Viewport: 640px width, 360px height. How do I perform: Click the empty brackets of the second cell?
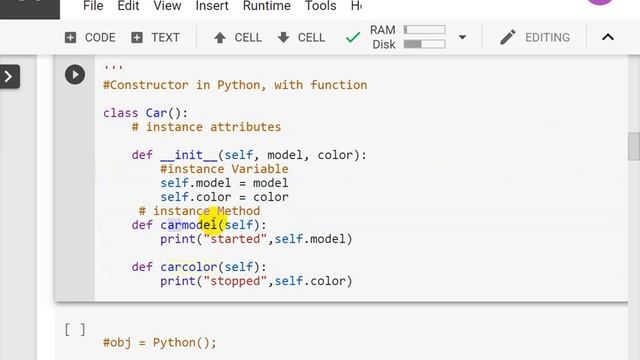click(x=75, y=329)
